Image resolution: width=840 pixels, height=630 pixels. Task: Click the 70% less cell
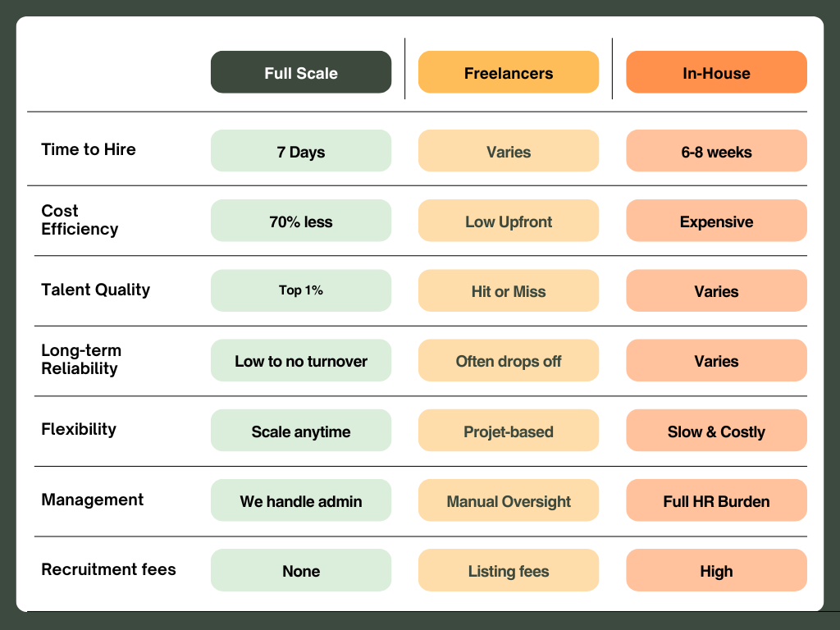click(x=301, y=221)
